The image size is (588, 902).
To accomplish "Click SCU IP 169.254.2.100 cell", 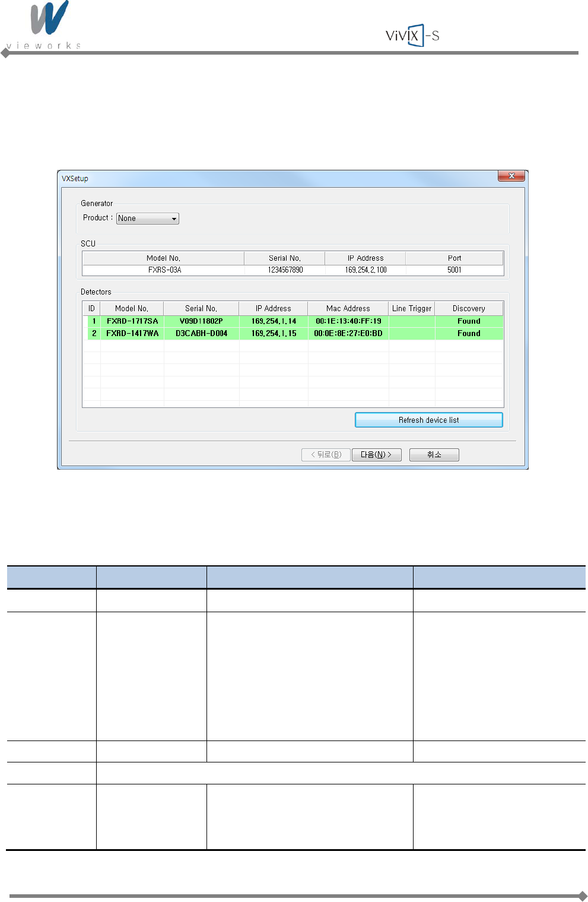I will [365, 270].
